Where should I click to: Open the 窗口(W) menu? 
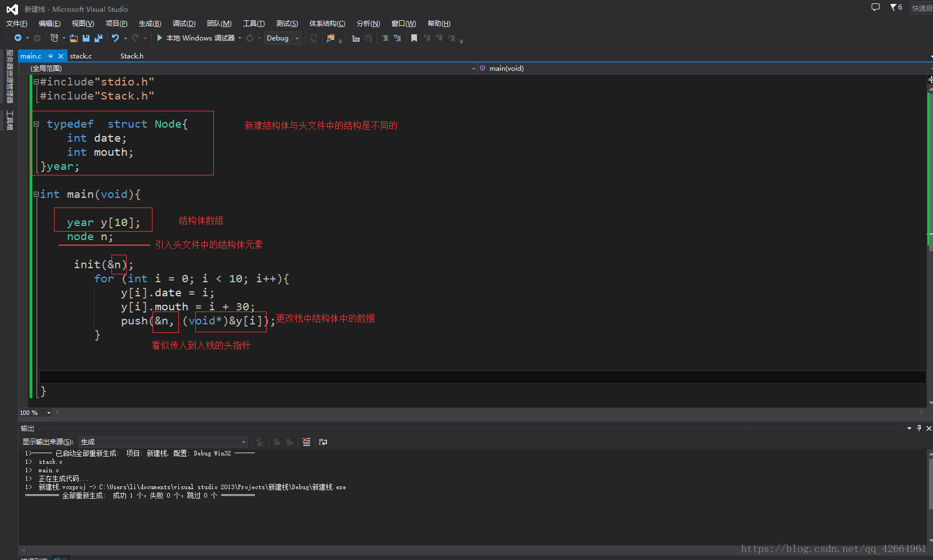(x=403, y=24)
